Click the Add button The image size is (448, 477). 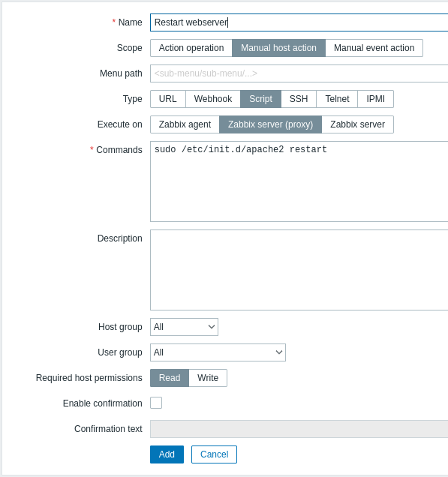[x=167, y=454]
